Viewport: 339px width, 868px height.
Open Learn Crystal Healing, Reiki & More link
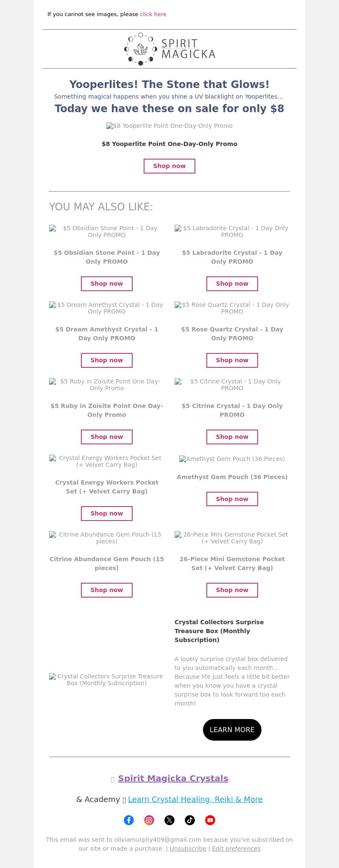pyautogui.click(x=195, y=799)
